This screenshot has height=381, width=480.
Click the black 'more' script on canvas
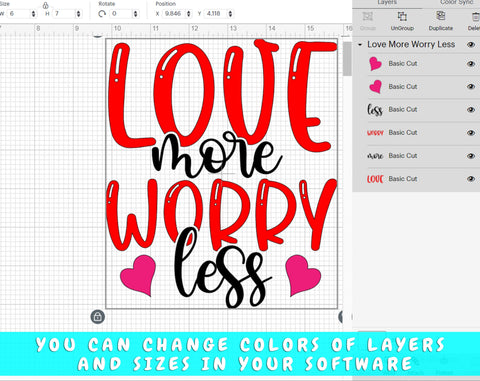(x=217, y=155)
